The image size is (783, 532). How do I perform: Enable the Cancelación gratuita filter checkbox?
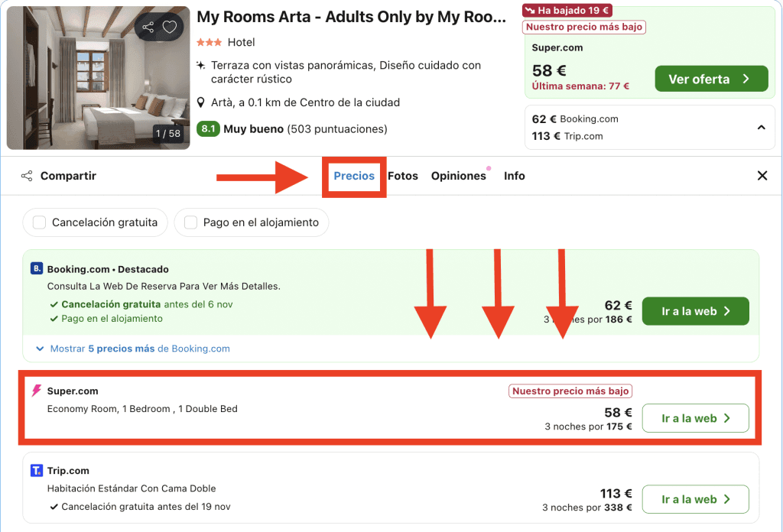coord(39,222)
